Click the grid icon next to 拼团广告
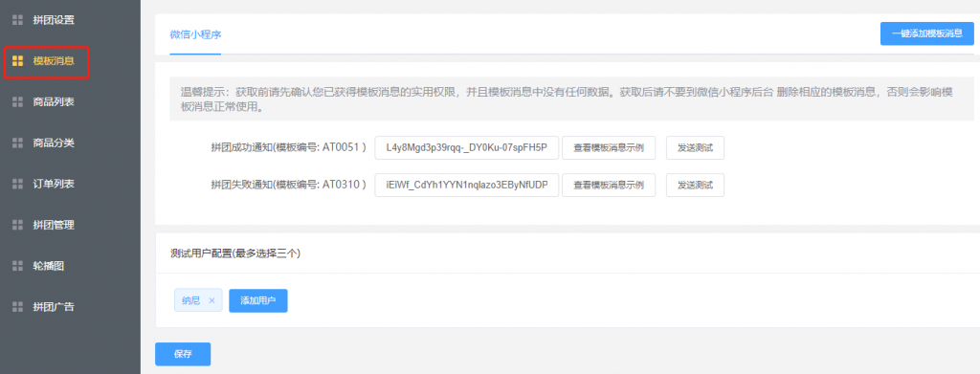The image size is (980, 374). point(17,307)
